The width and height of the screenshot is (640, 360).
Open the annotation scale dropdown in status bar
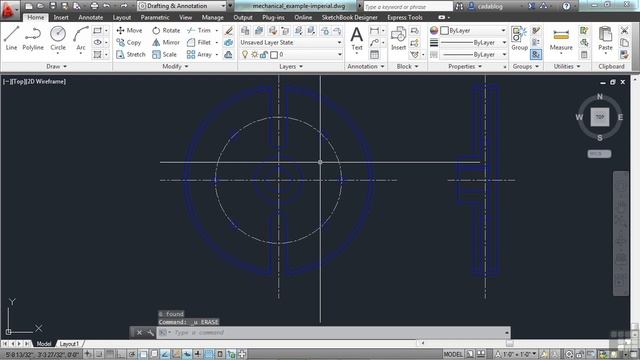click(516, 354)
